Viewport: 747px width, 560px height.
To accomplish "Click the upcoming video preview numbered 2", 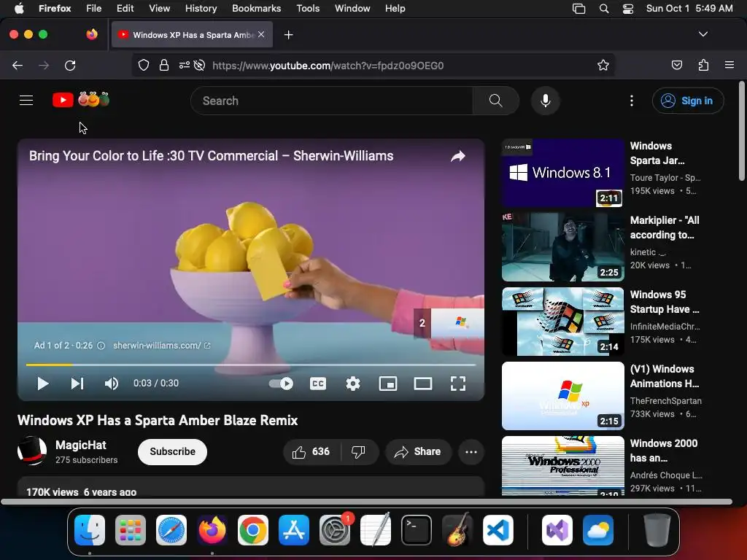I will click(449, 323).
